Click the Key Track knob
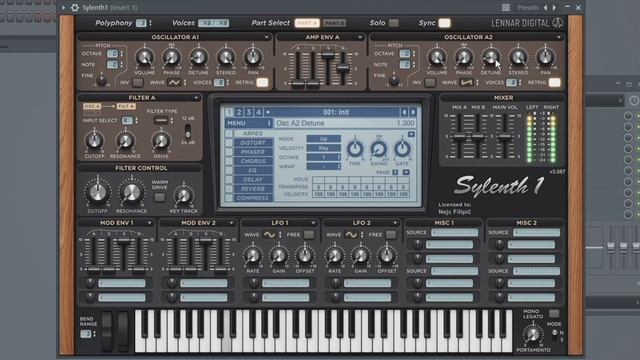Screen dimensions: 640x360 (183, 196)
